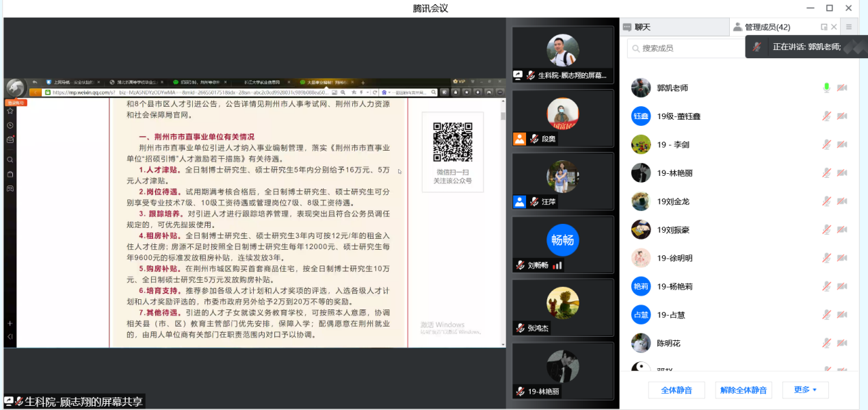Mute 郭凯老师's active green microphone
The height and width of the screenshot is (410, 868).
tap(826, 88)
